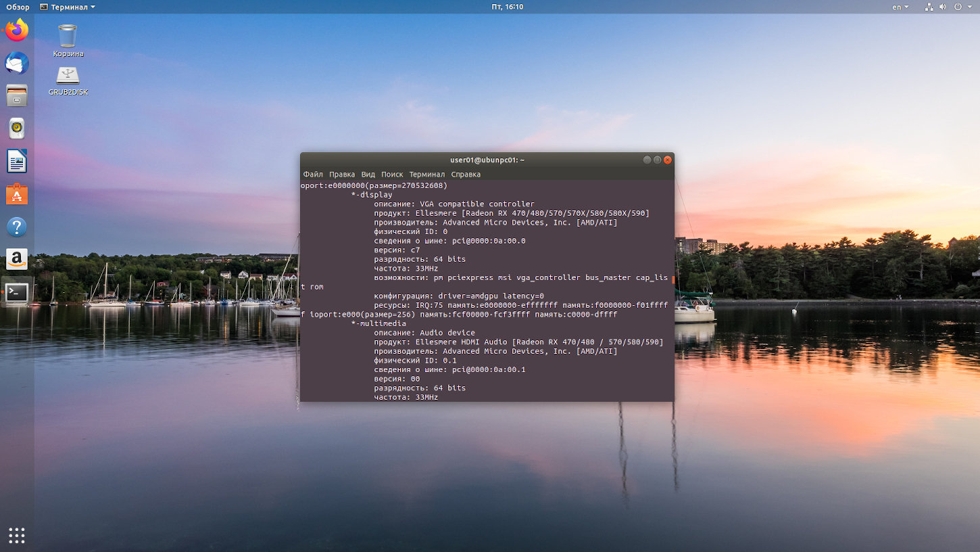Click the terminal scrollbar handle

(673, 278)
